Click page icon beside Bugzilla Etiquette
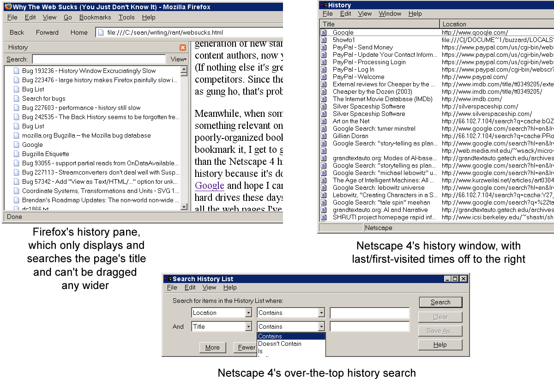 (x=17, y=154)
